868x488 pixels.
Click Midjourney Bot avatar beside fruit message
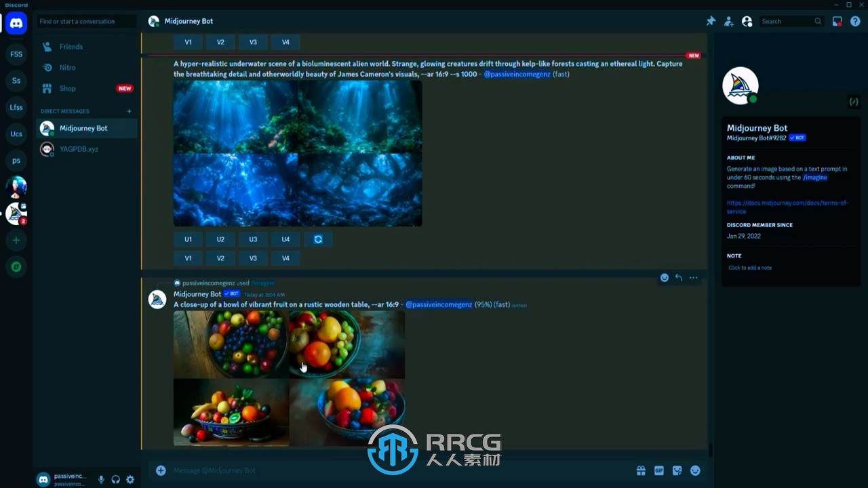click(157, 300)
